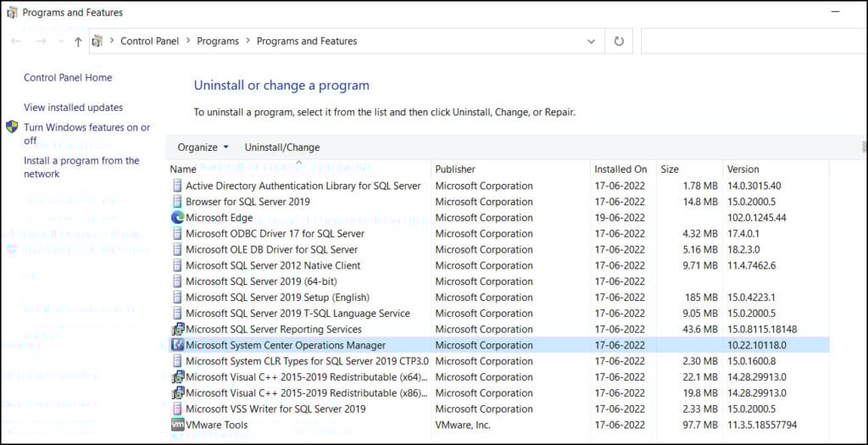Sort by the Installed On column header
The width and height of the screenshot is (868, 445).
[x=623, y=169]
